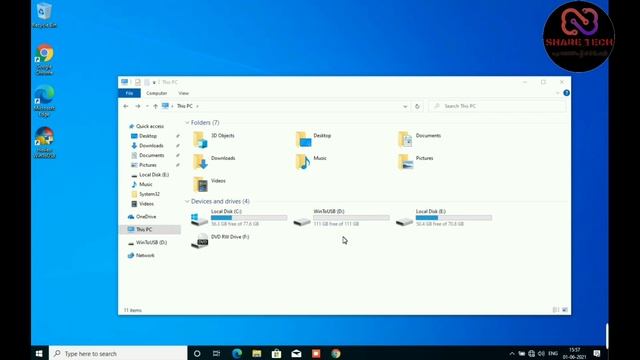
Task: Go forward with the Forward arrow
Action: coord(138,106)
